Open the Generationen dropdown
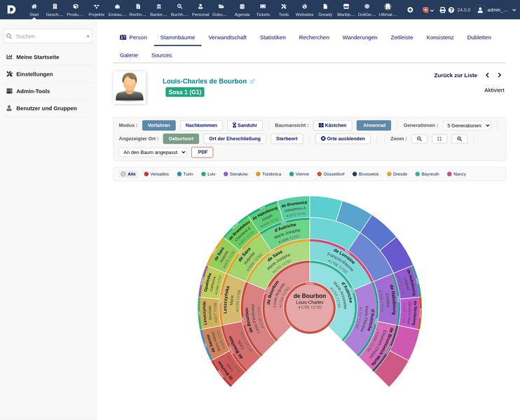Image resolution: width=520 pixels, height=420 pixels. point(467,125)
